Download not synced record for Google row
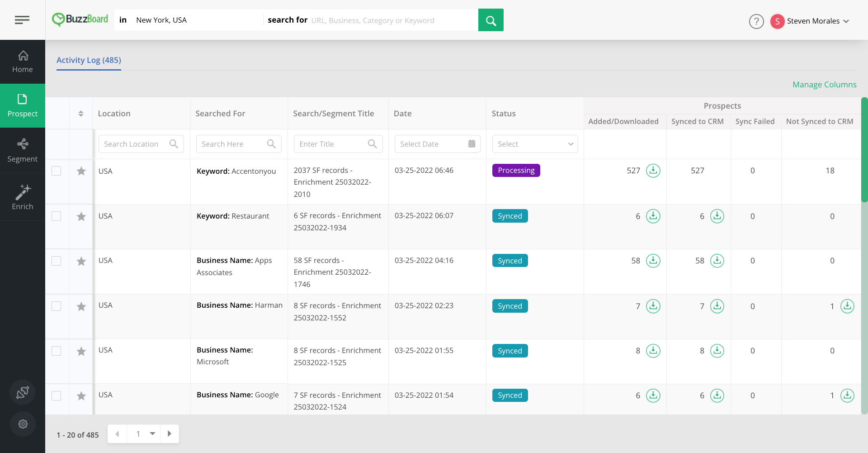Screen dimensions: 868x453 click(847, 396)
